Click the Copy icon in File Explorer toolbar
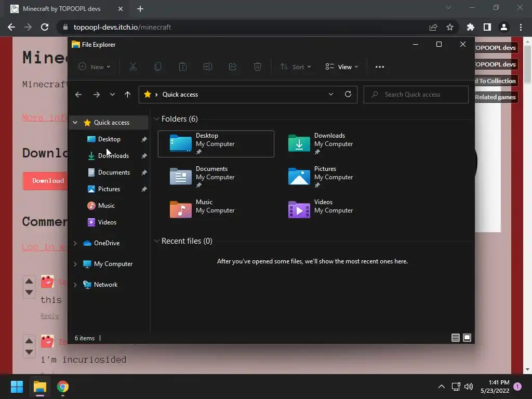532x399 pixels. pyautogui.click(x=158, y=67)
